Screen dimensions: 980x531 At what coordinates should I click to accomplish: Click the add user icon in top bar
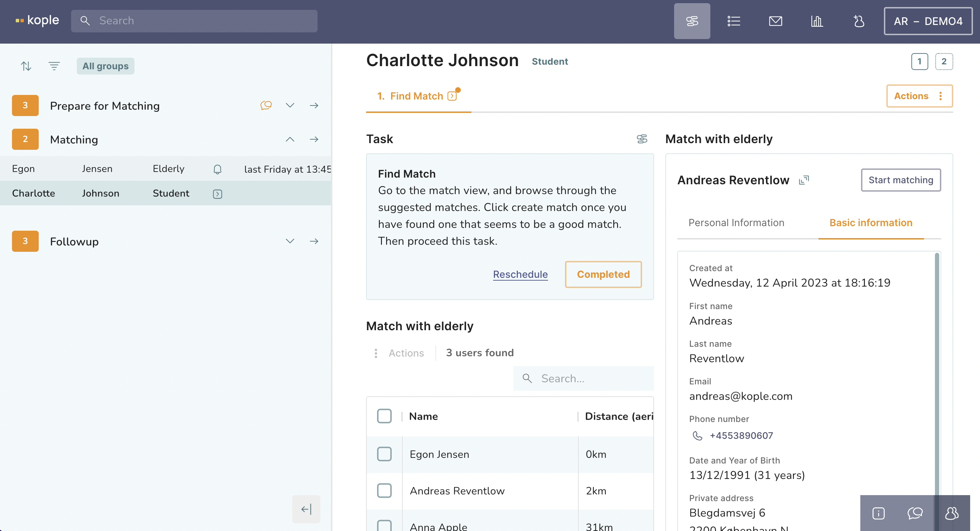tap(859, 21)
